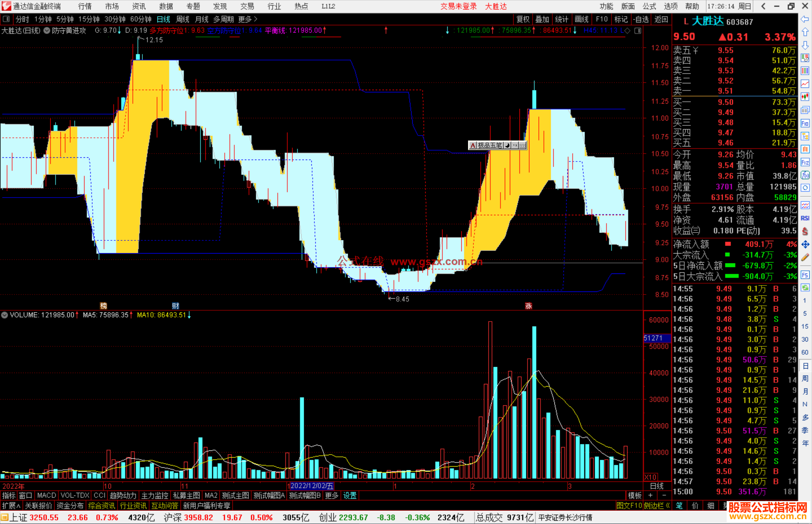Click the blue left-arrow back icon
Viewport: 812px width, 524px height.
click(805, 19)
